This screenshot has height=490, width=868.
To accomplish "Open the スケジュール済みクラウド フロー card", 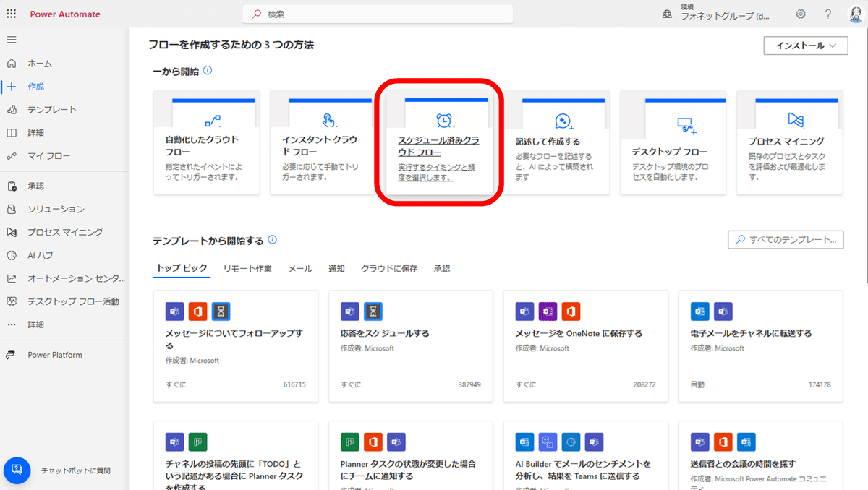I will (x=440, y=143).
